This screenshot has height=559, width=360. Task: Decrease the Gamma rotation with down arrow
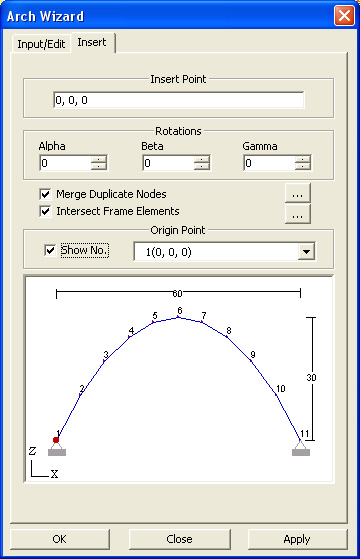click(x=303, y=166)
